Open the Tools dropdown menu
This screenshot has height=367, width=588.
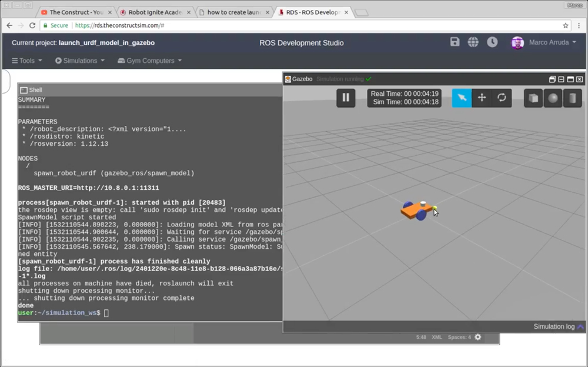(26, 60)
